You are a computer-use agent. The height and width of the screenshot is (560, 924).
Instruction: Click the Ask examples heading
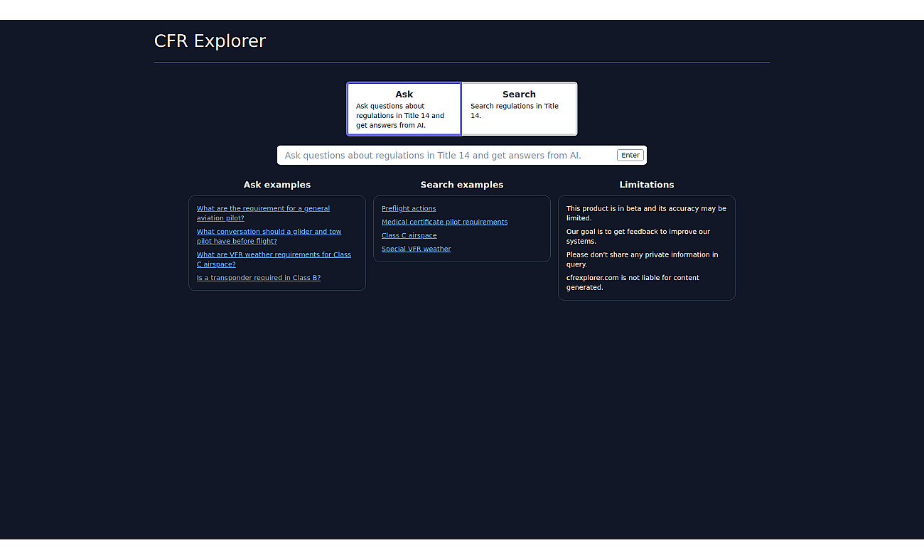(x=277, y=185)
